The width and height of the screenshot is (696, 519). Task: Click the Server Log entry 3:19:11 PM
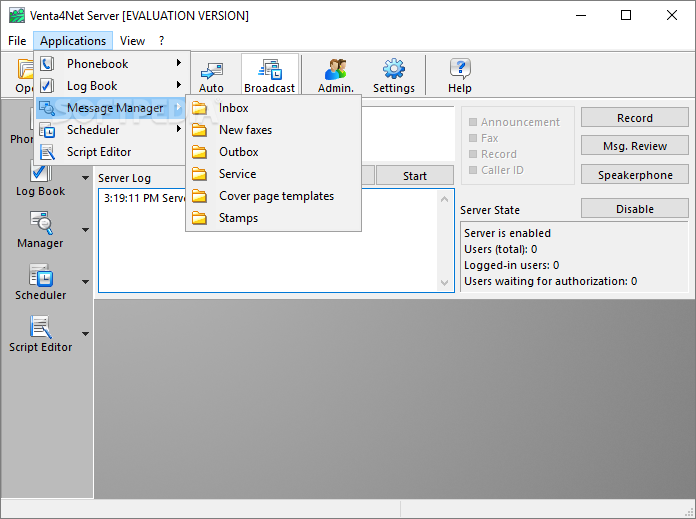point(144,198)
